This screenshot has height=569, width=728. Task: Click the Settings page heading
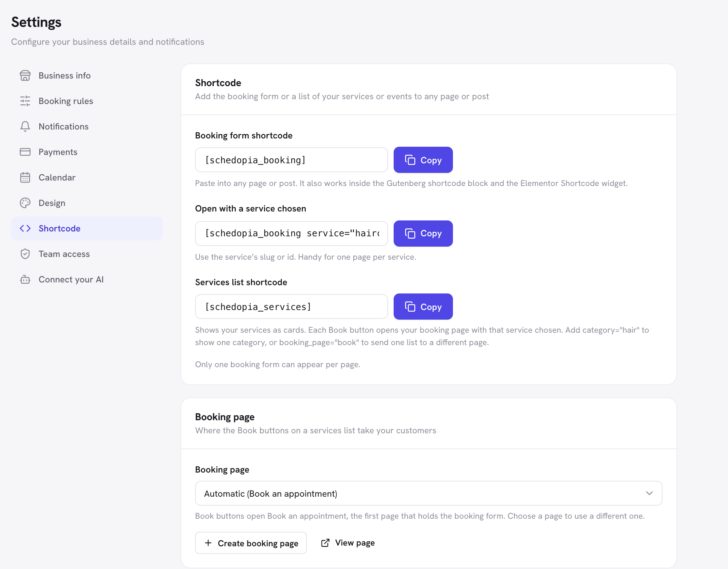(x=36, y=22)
